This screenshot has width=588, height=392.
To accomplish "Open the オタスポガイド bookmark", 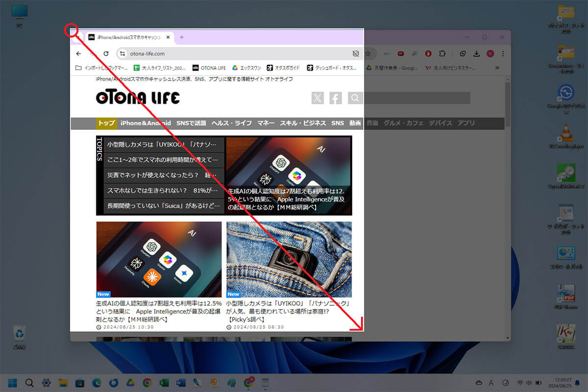I will 284,68.
